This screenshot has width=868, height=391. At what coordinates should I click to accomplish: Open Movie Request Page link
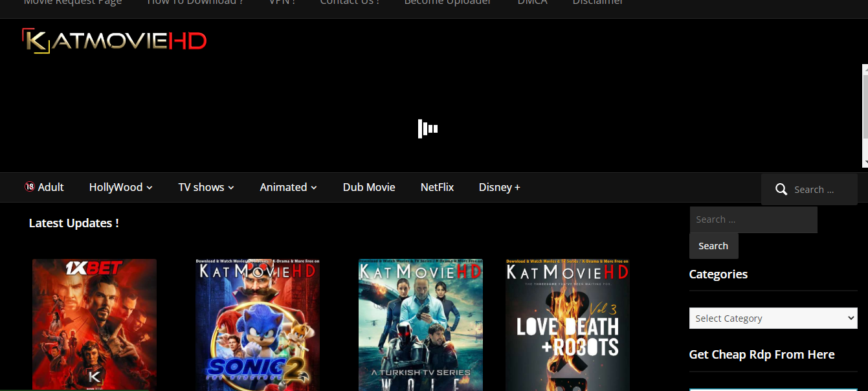(x=72, y=3)
